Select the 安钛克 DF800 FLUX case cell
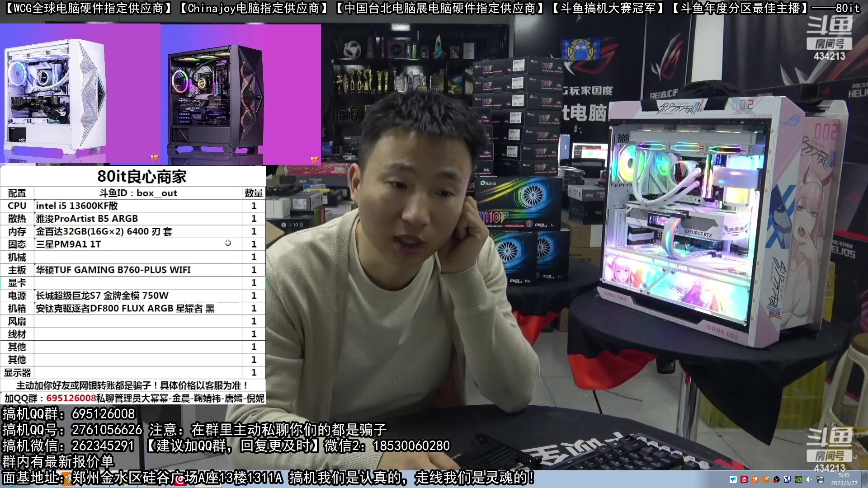This screenshot has height=488, width=868. click(x=138, y=309)
